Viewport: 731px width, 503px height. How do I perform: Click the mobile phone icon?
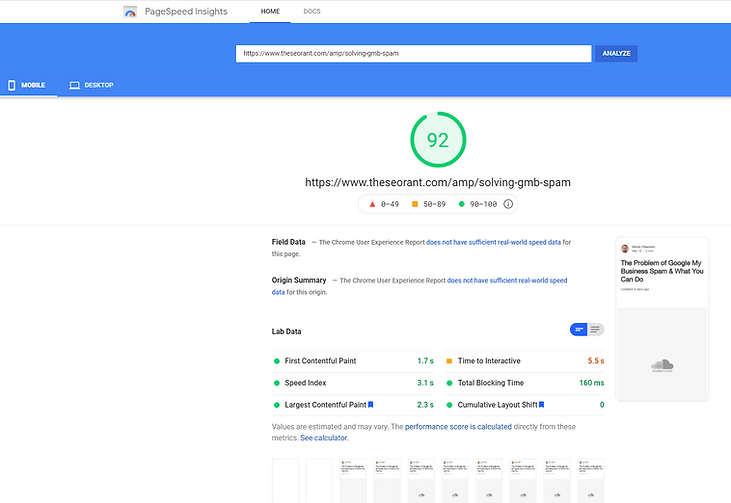point(12,85)
